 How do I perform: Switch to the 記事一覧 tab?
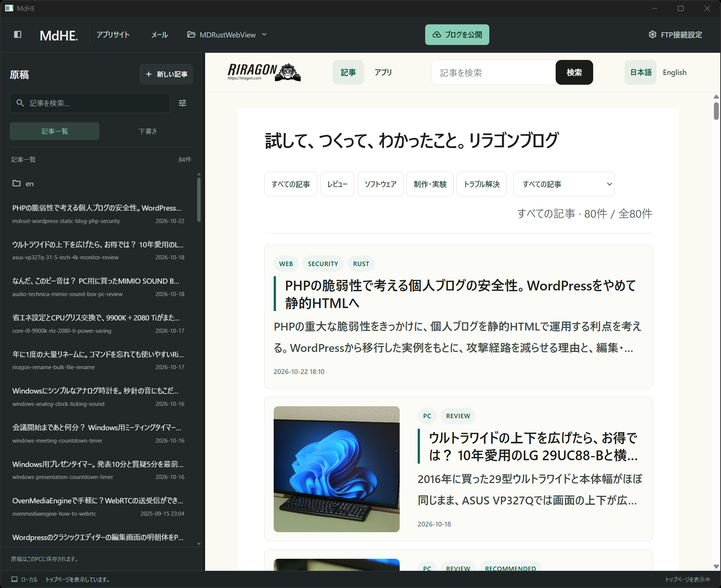pyautogui.click(x=54, y=131)
